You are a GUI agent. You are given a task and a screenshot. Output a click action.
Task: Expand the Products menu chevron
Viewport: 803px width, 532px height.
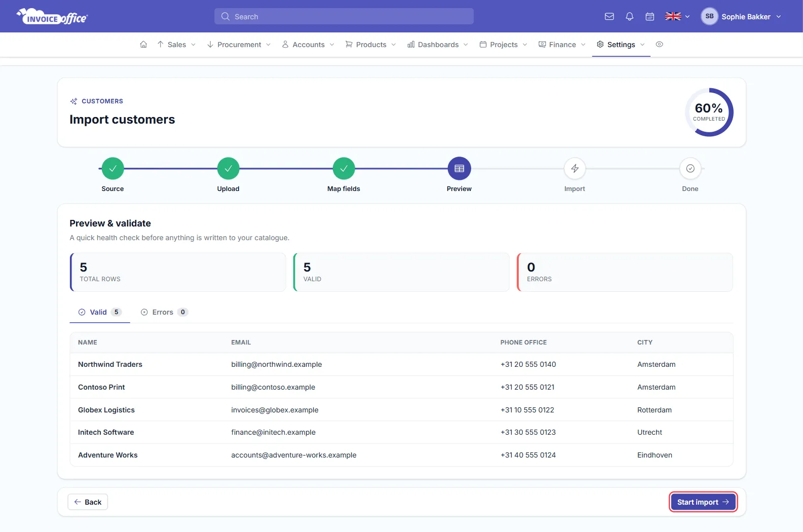394,45
